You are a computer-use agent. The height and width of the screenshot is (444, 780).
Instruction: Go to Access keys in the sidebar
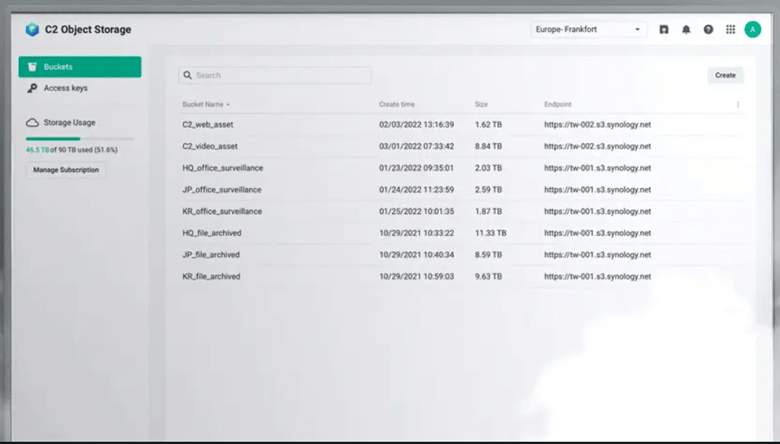[x=65, y=88]
